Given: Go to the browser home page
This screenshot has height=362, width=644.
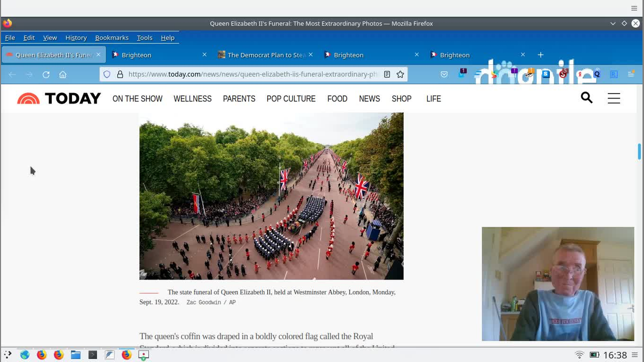Looking at the screenshot, I should click(x=63, y=74).
